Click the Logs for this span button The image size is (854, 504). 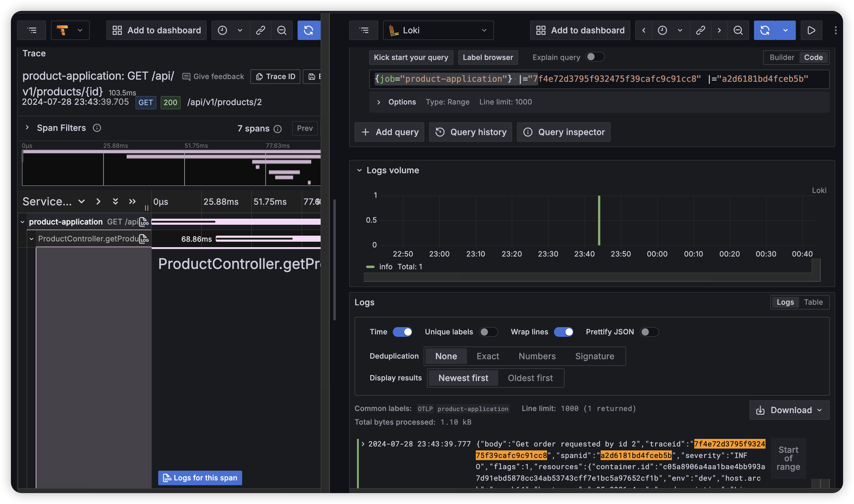coord(200,478)
